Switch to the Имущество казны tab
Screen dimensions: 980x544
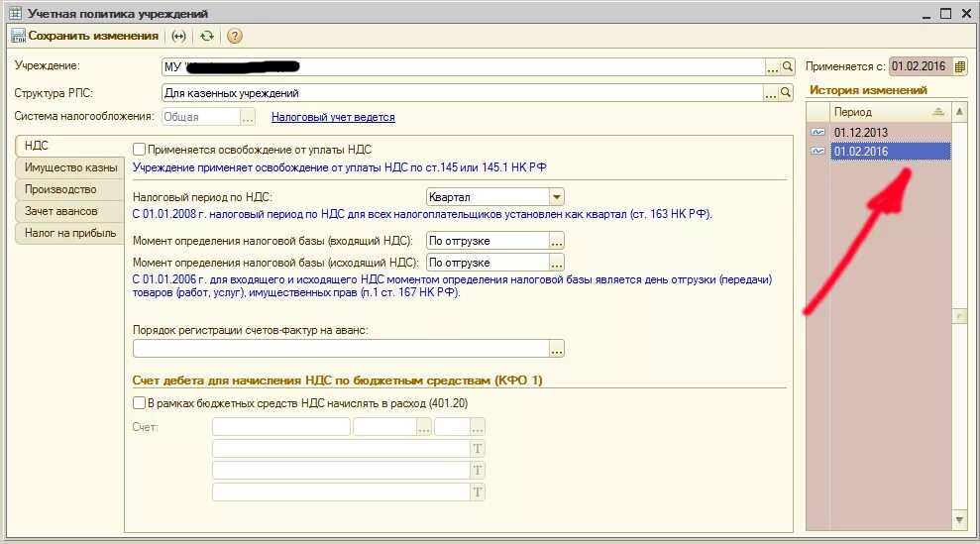(x=69, y=167)
